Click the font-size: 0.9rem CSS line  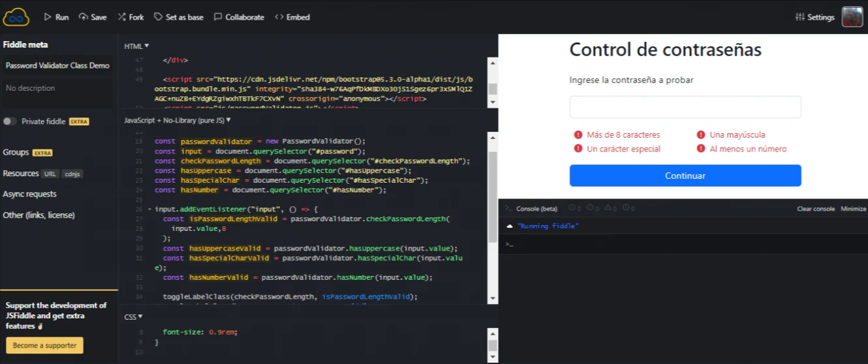coord(200,332)
